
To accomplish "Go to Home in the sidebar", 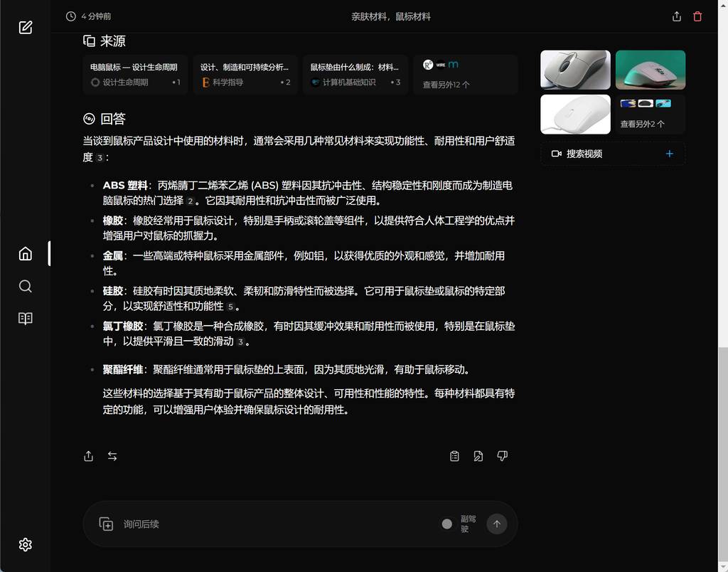I will 26,254.
